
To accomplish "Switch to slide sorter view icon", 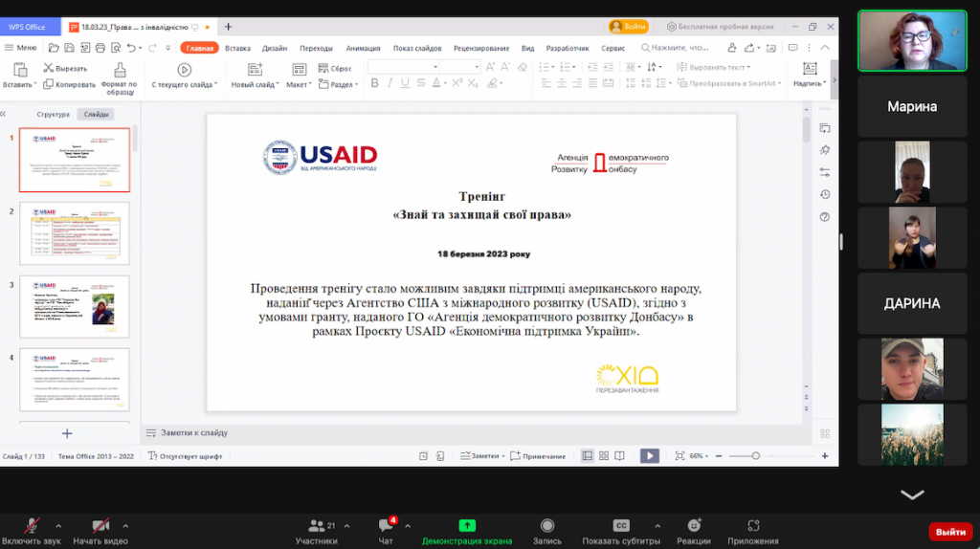I will click(604, 456).
